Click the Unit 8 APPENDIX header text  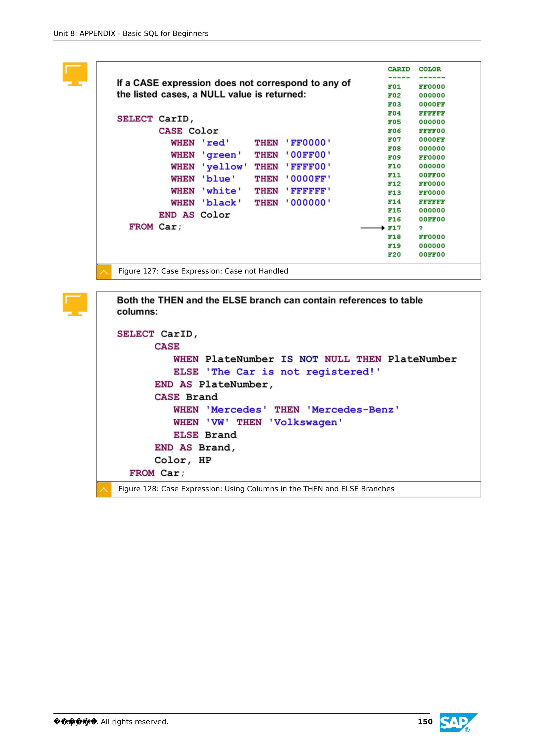coord(131,34)
